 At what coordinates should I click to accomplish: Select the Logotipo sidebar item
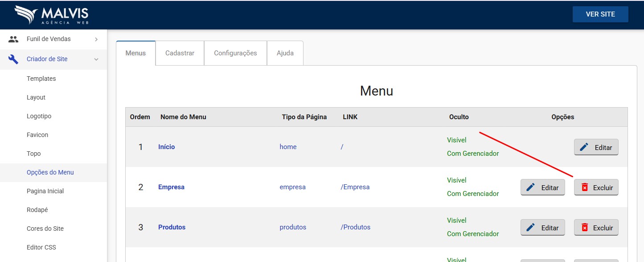click(39, 116)
